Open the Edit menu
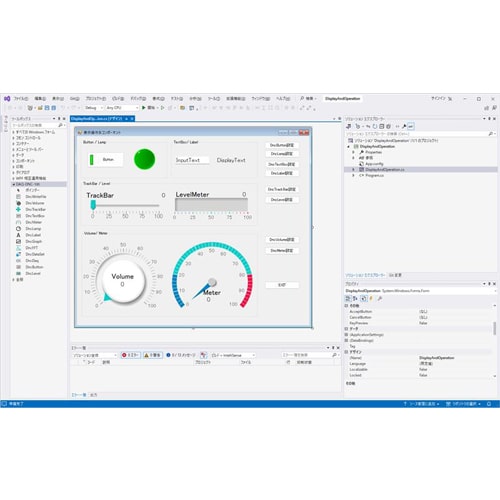 coord(40,99)
